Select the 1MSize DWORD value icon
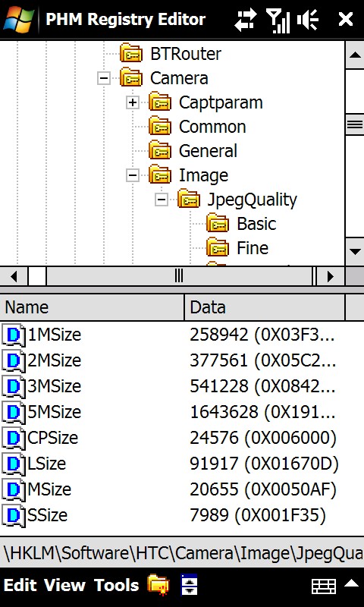The width and height of the screenshot is (364, 607). point(14,335)
